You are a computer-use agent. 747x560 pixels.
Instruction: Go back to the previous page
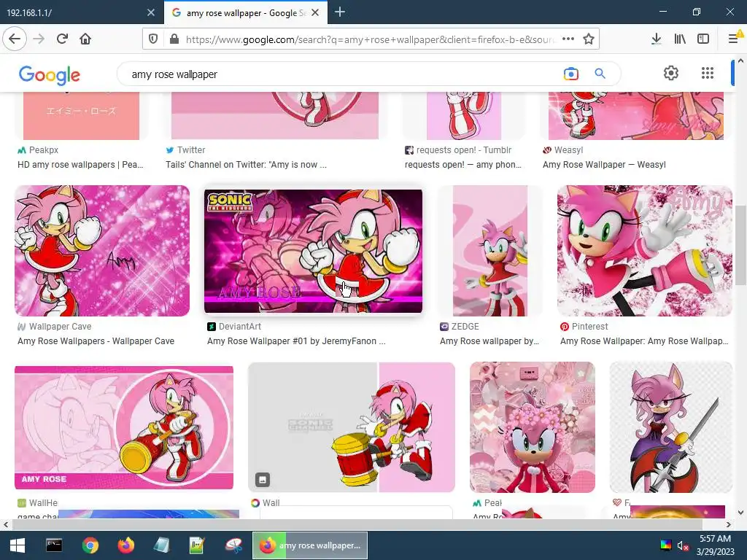(x=15, y=39)
